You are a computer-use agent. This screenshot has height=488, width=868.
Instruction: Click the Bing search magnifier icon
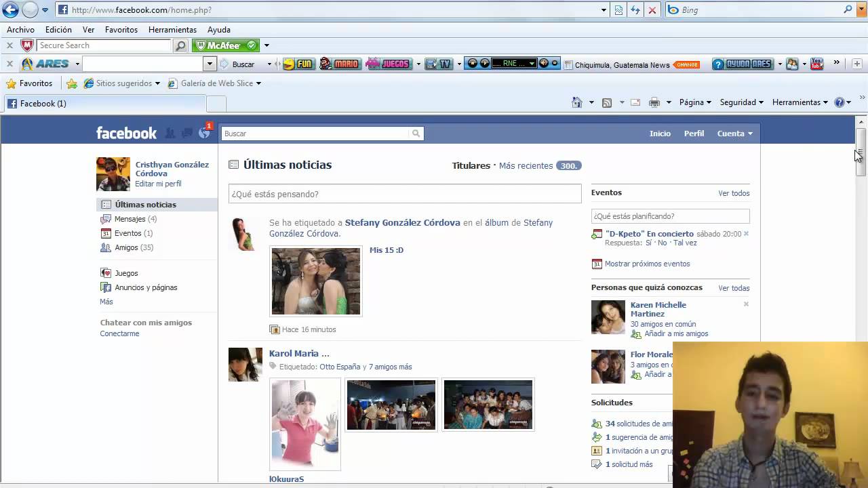click(848, 9)
